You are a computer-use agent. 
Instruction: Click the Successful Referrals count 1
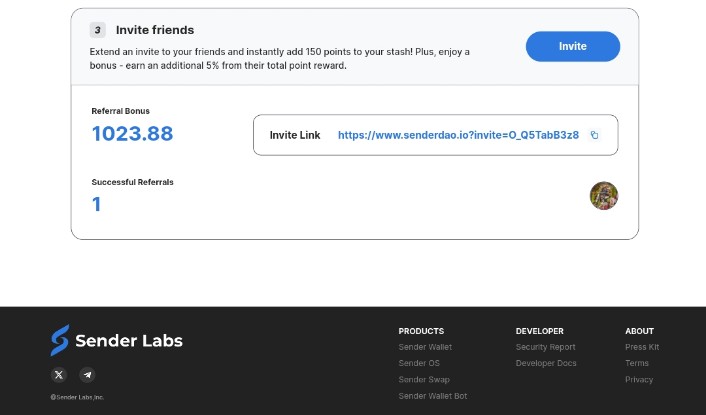[96, 204]
